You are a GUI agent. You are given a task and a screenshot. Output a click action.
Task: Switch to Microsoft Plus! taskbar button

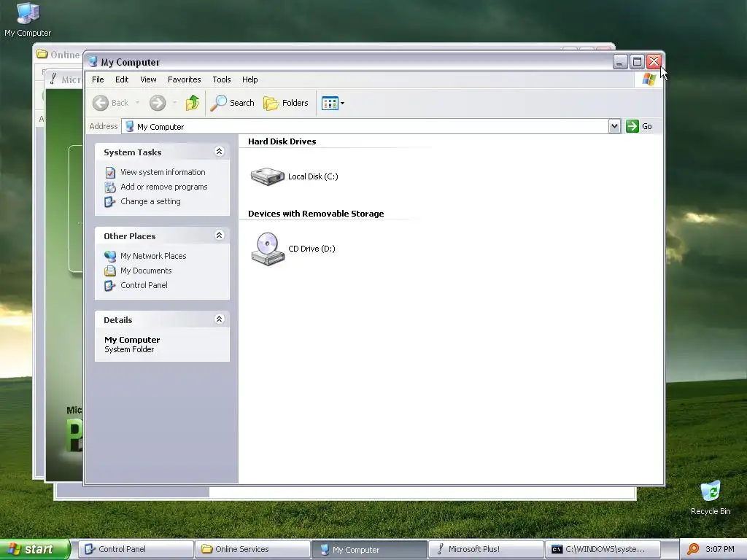pyautogui.click(x=486, y=549)
